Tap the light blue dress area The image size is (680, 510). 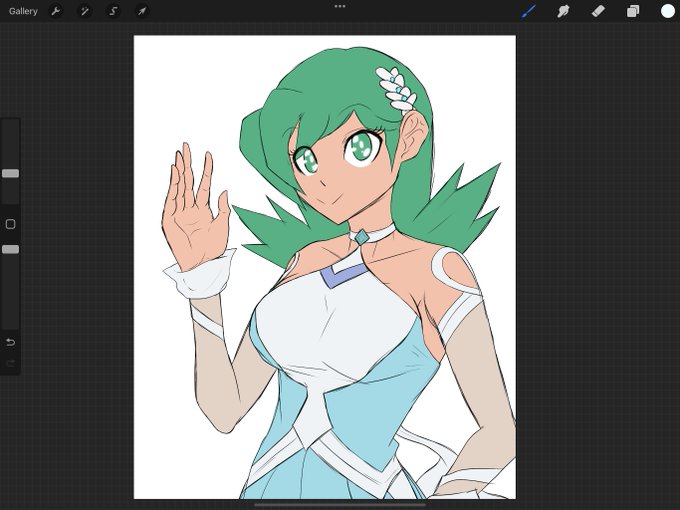point(373,412)
